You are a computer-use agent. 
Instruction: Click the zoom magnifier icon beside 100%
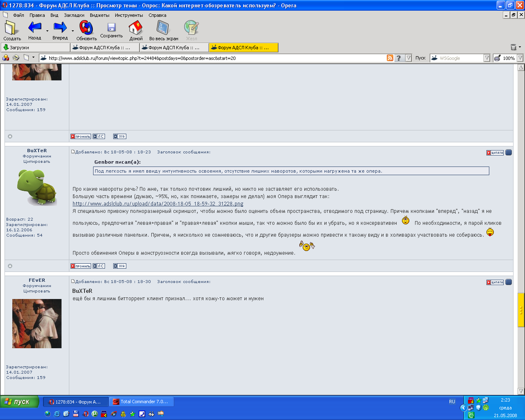497,58
